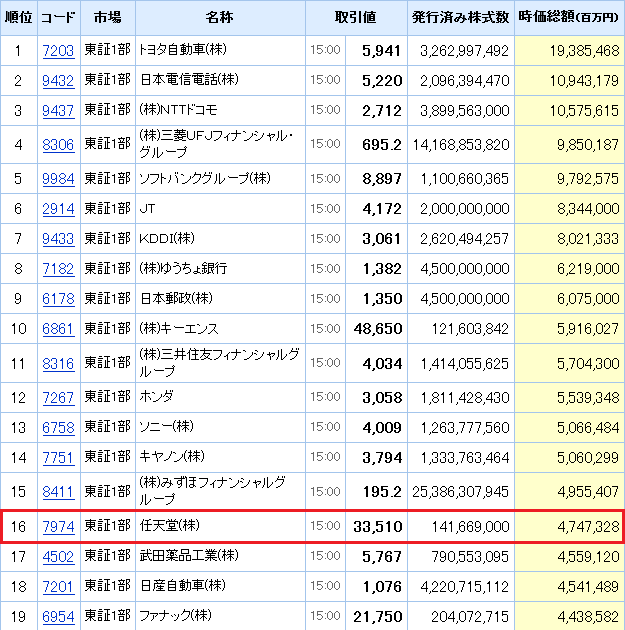625x630 pixels.
Task: Click the price 8,897 for SoftBank
Action: click(382, 179)
